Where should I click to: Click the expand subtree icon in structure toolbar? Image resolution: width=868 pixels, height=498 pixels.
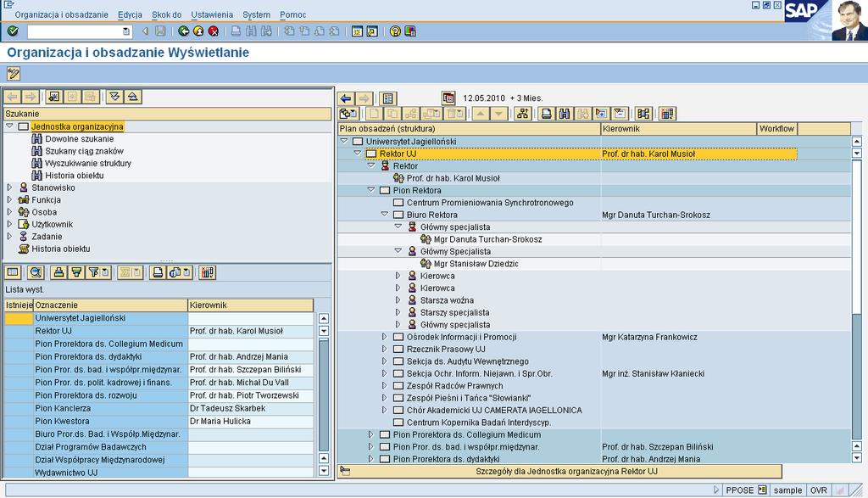(601, 114)
